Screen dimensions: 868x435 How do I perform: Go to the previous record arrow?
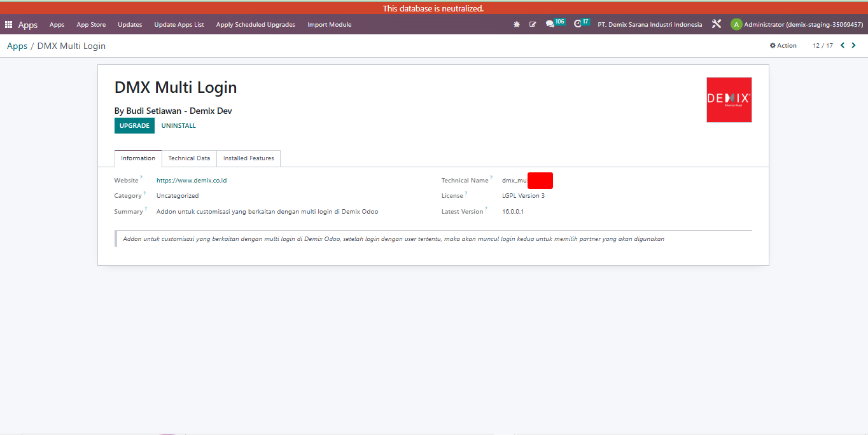[x=843, y=45]
